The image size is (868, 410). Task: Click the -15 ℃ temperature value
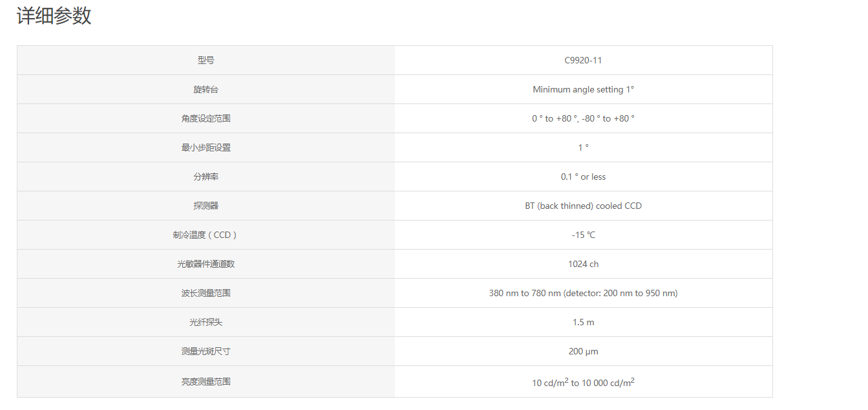583,235
